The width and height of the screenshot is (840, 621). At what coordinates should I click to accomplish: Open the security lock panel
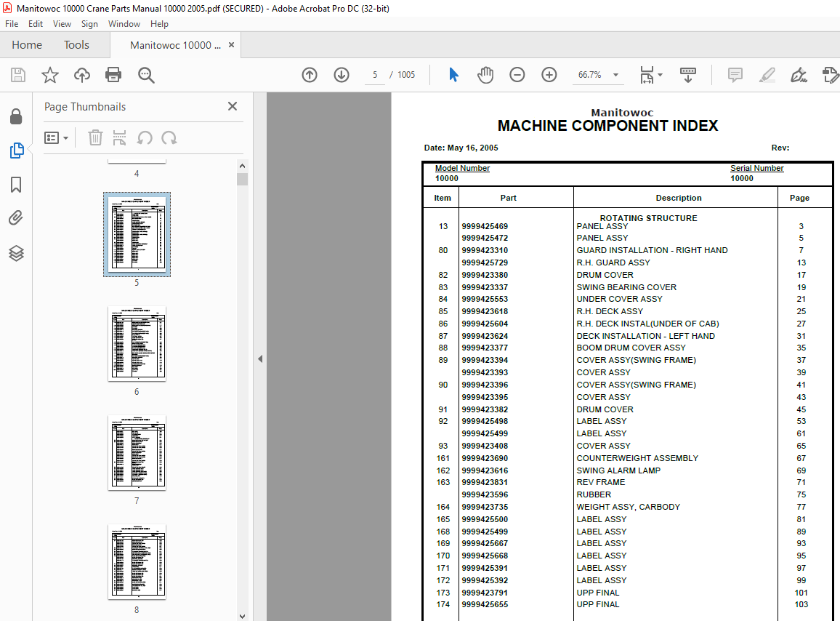coord(16,116)
